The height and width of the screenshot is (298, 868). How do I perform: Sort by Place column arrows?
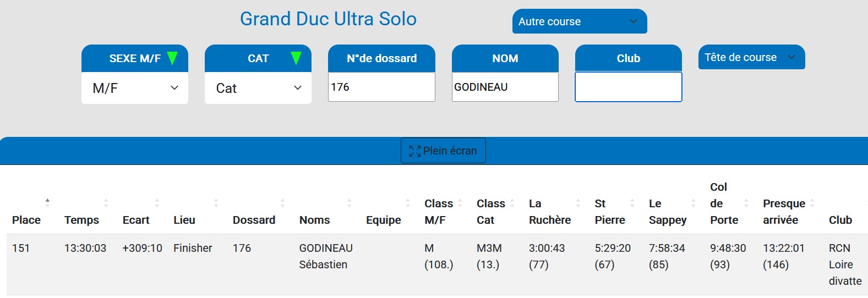point(47,203)
